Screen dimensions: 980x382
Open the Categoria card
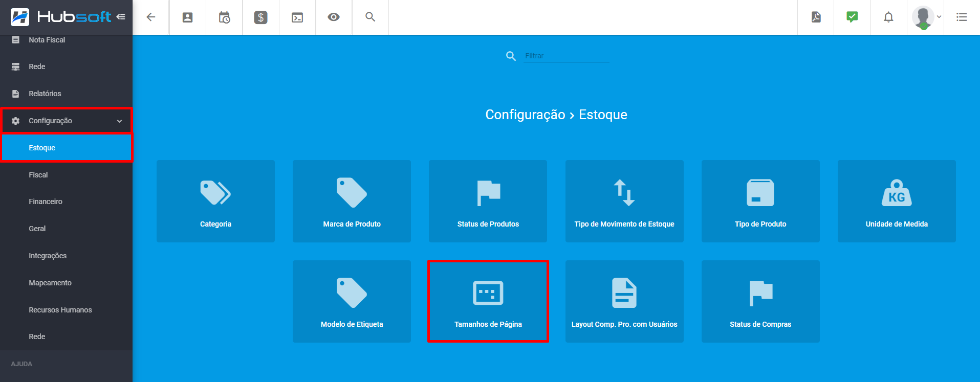point(215,201)
